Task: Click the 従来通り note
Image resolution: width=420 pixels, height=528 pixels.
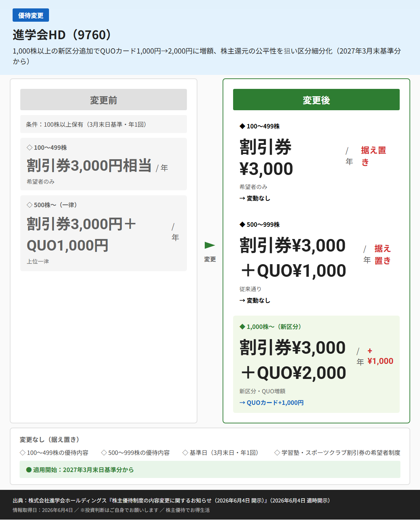Action: (250, 289)
